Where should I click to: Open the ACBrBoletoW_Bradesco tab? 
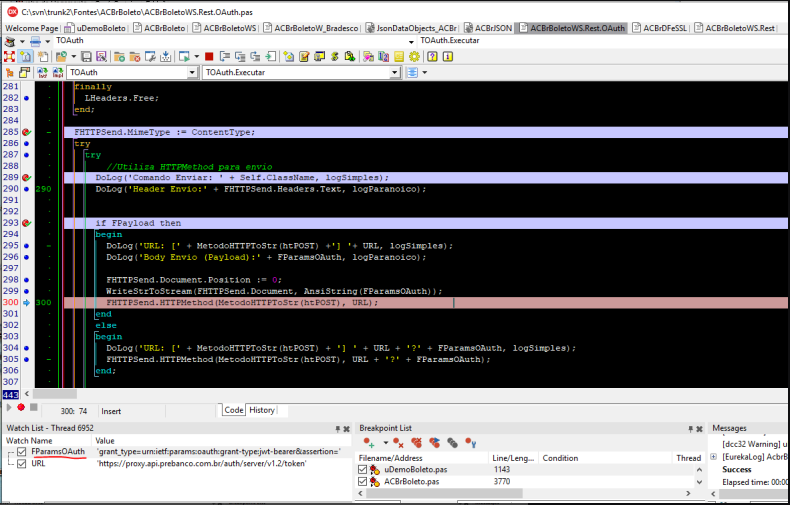pyautogui.click(x=311, y=28)
